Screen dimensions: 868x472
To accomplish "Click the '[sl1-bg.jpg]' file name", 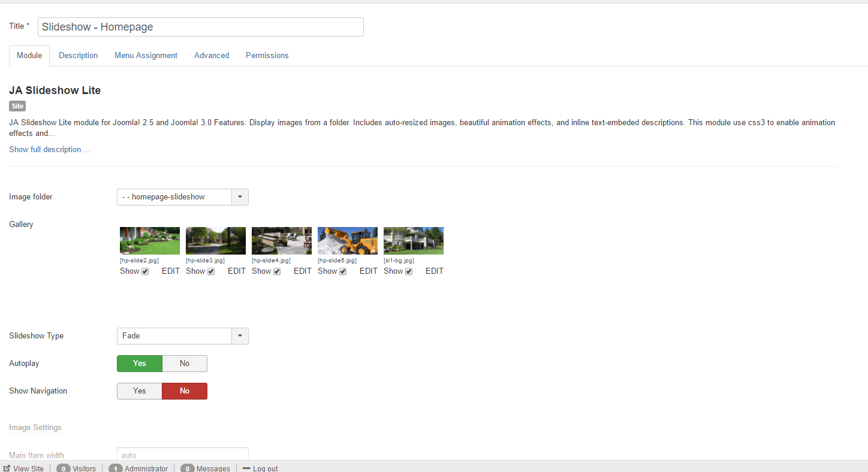I will (x=399, y=261).
